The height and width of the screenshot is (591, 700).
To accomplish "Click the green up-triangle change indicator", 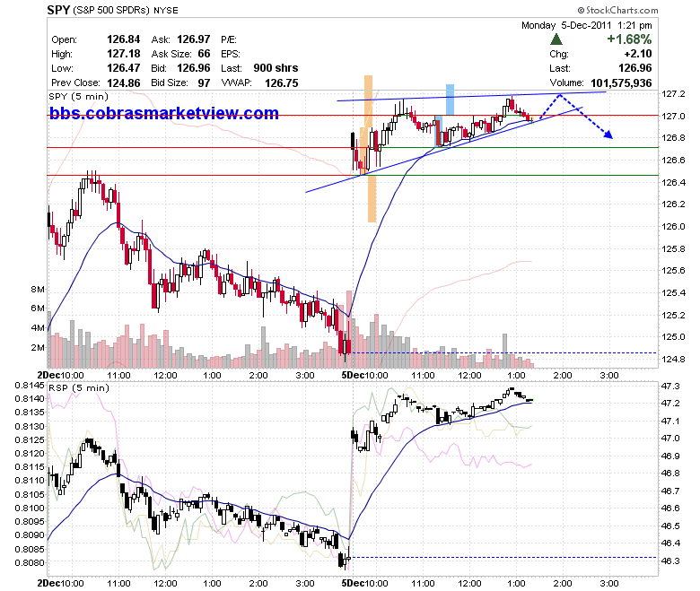I will pyautogui.click(x=556, y=39).
